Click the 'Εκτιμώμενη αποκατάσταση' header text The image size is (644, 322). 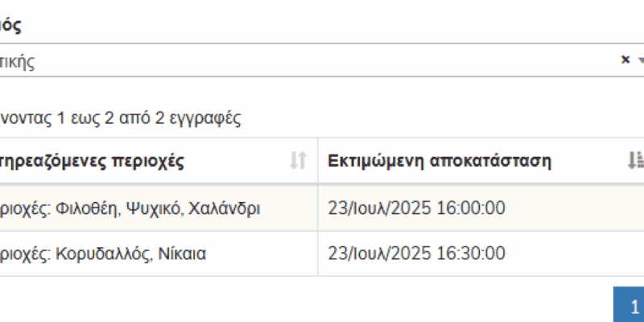(x=439, y=161)
